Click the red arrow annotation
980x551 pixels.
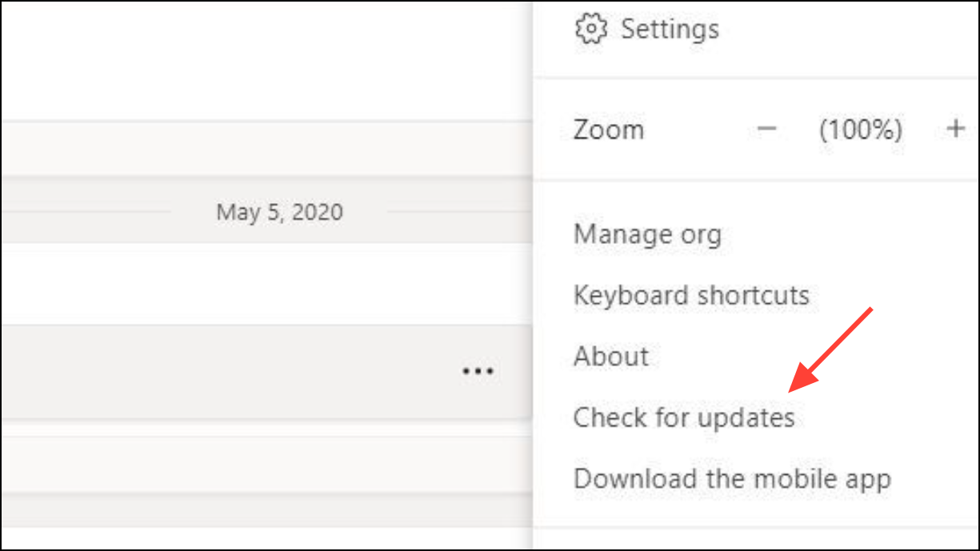tap(830, 349)
